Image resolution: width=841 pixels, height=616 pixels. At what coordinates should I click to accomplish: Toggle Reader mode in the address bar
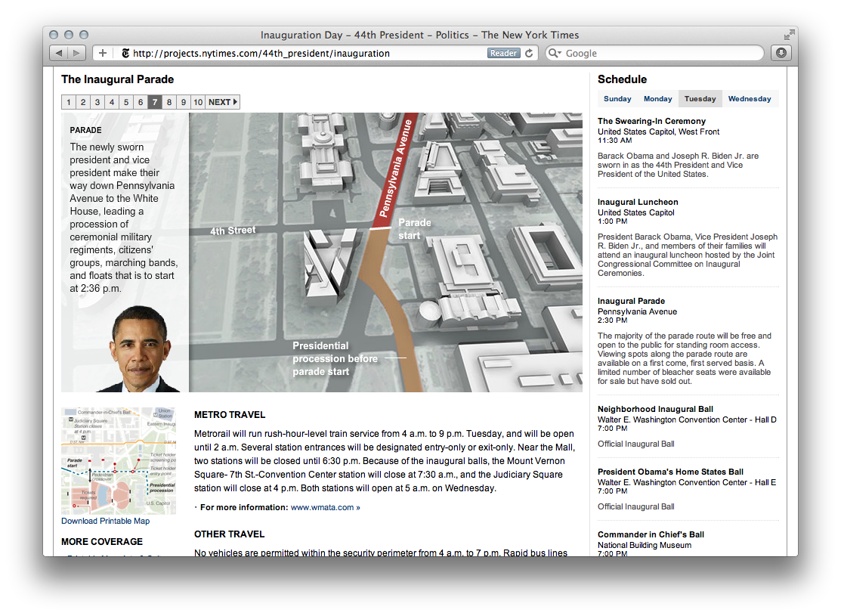[502, 53]
